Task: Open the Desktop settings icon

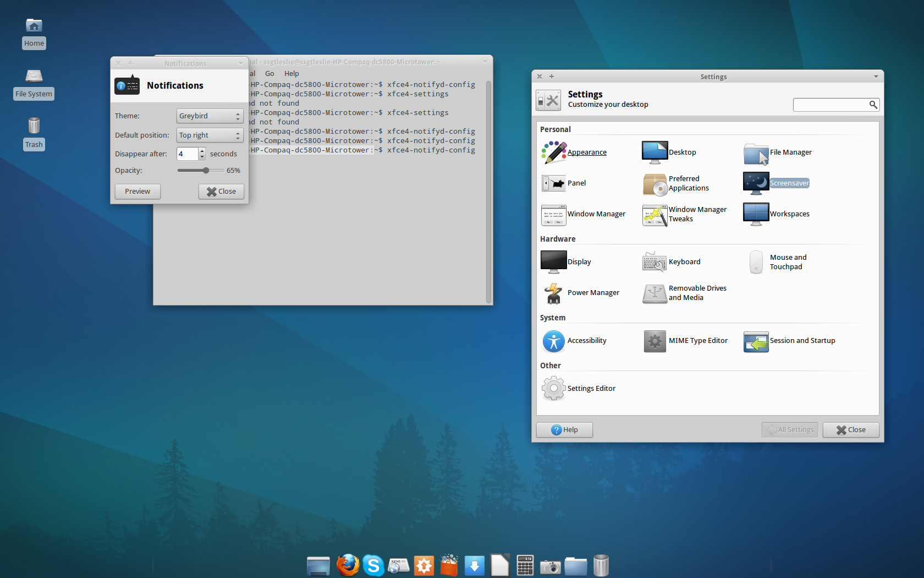Action: pyautogui.click(x=654, y=152)
